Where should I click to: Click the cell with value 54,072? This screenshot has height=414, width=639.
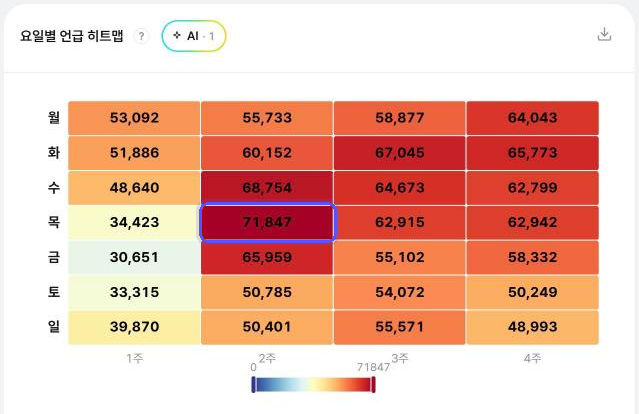pyautogui.click(x=400, y=293)
